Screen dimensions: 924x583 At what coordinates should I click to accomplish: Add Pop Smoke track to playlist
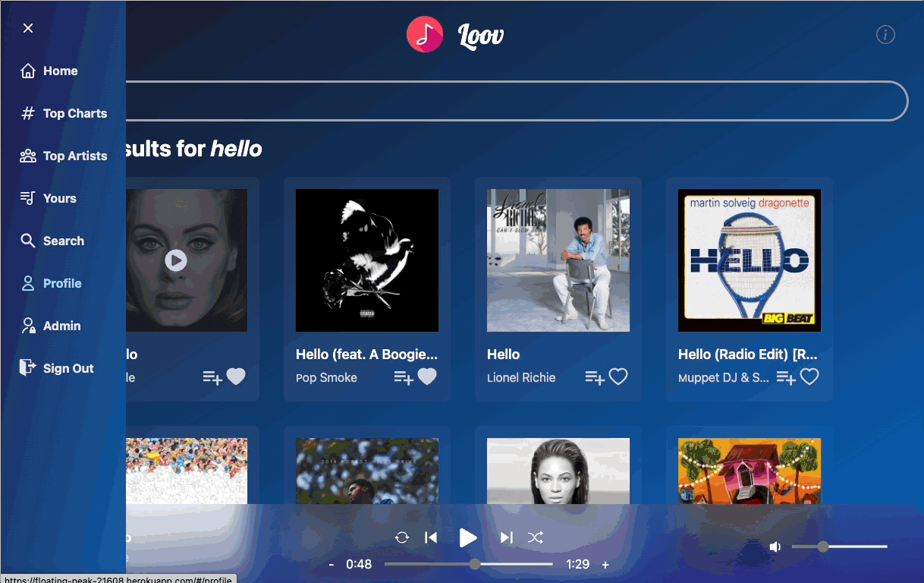[x=404, y=377]
